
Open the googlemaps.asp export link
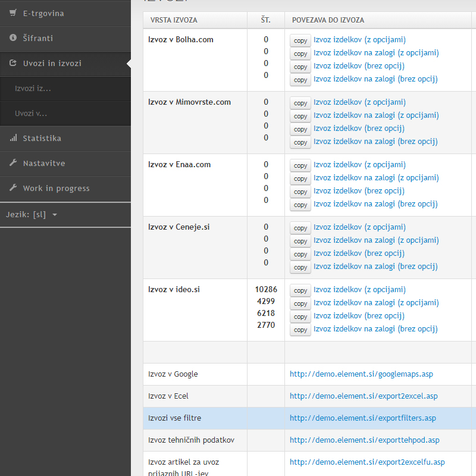(x=361, y=374)
